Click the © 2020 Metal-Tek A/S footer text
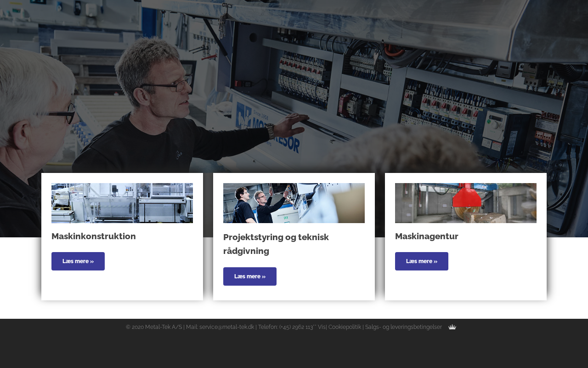This screenshot has width=588, height=368. click(x=154, y=327)
